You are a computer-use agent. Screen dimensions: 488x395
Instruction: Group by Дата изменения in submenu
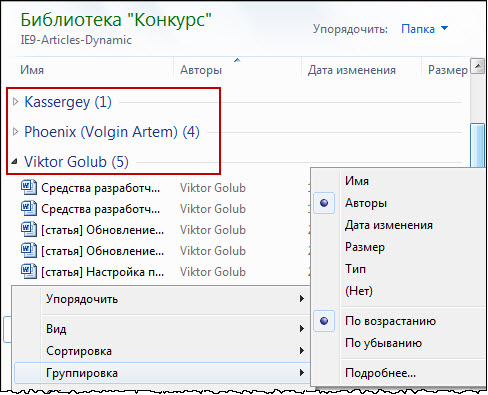(389, 225)
